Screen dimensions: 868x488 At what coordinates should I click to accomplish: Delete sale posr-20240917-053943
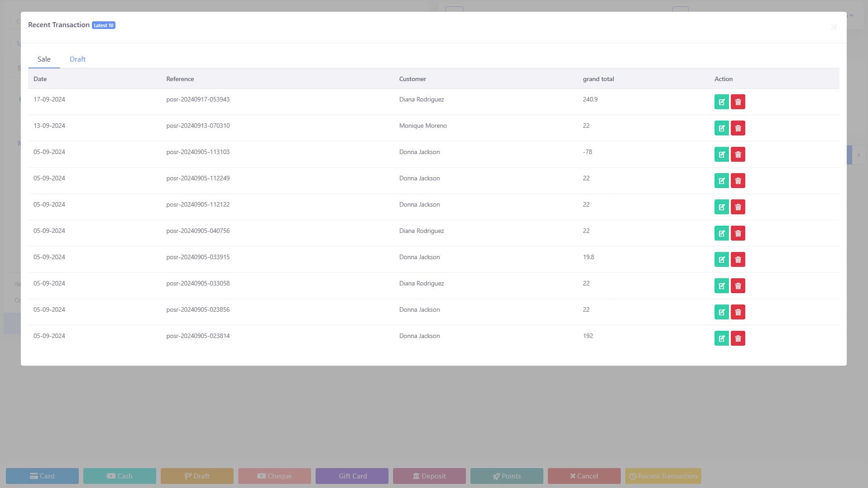click(738, 102)
